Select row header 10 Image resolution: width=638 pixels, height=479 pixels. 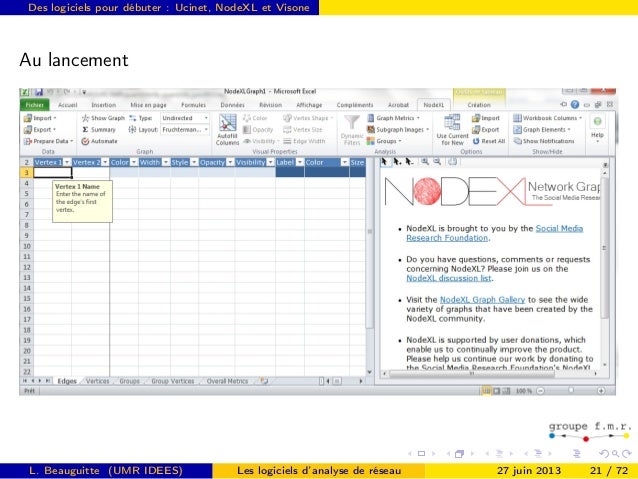pyautogui.click(x=26, y=246)
